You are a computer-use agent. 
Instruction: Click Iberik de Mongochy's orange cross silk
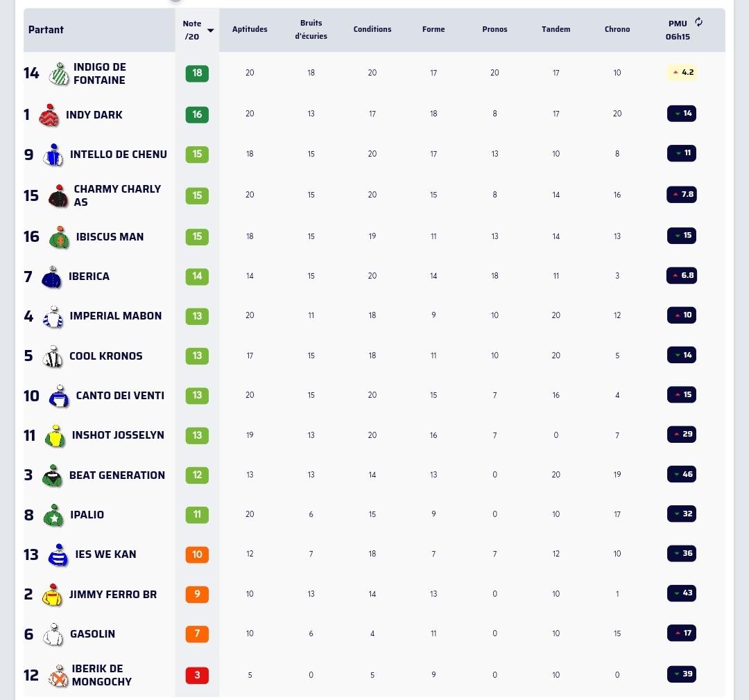(58, 676)
